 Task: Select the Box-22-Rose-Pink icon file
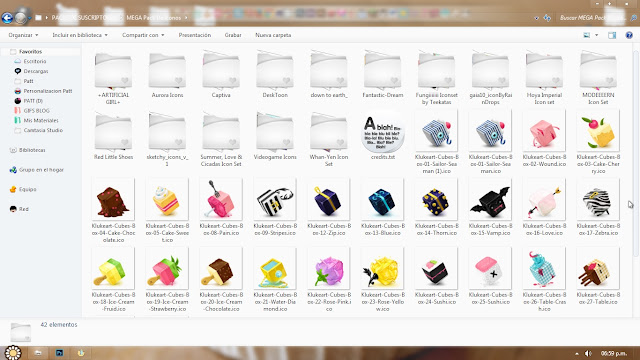(329, 280)
